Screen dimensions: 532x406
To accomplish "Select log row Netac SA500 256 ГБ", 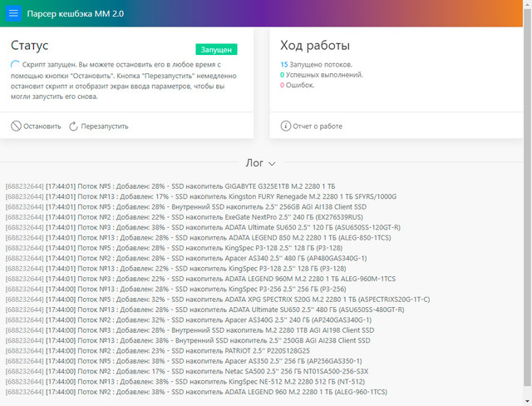I will (x=187, y=371).
